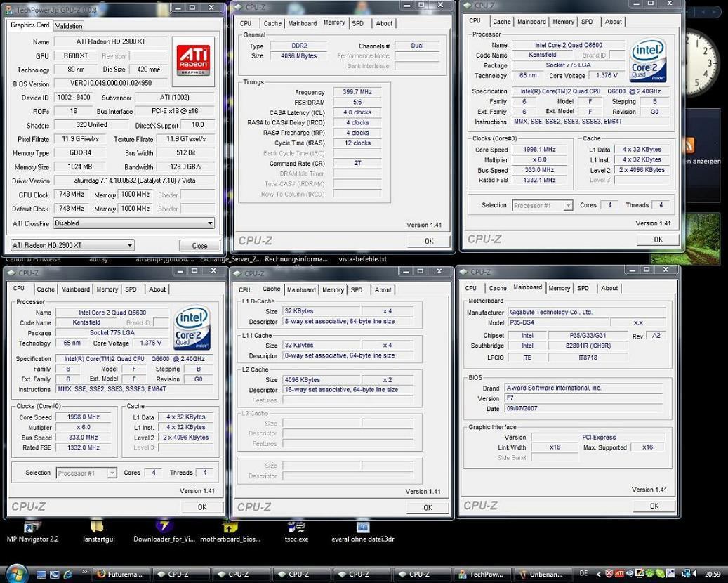Open the monitor-with-pen tray icon
This screenshot has height=583, width=728.
tap(640, 574)
